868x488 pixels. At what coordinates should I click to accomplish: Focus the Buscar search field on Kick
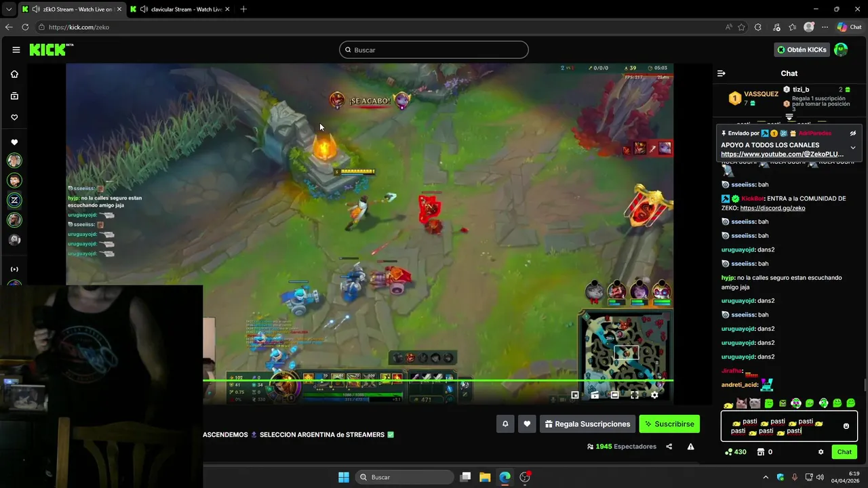434,49
